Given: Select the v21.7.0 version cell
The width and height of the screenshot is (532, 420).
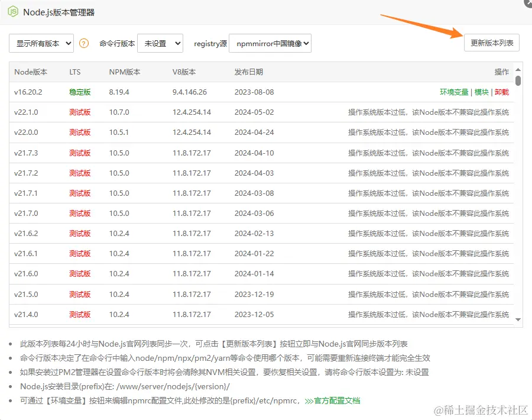Looking at the screenshot, I should (26, 213).
